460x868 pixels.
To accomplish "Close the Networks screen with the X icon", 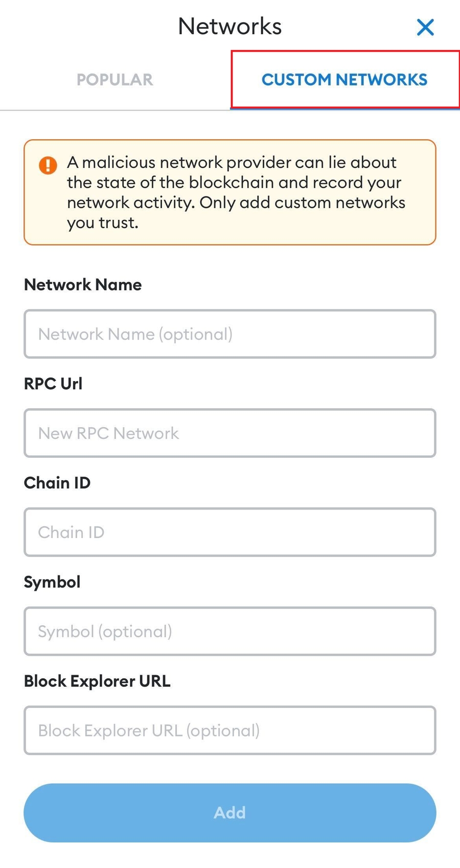I will coord(425,27).
